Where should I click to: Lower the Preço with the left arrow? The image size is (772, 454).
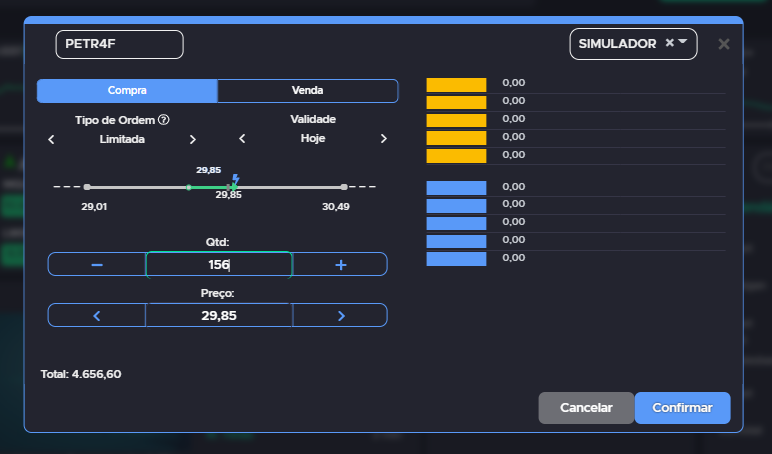96,316
